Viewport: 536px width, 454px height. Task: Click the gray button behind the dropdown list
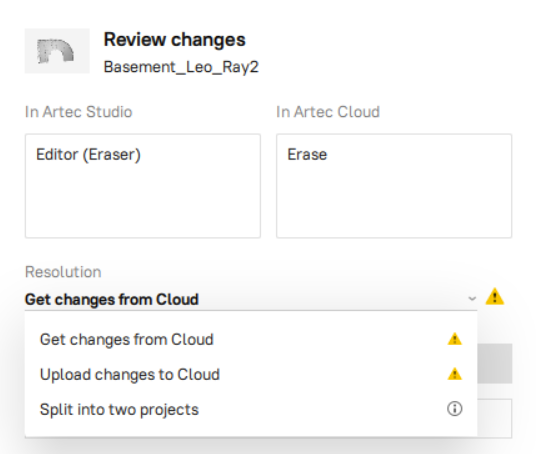pos(495,363)
